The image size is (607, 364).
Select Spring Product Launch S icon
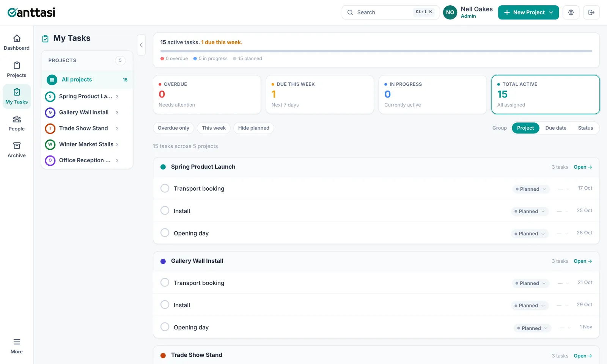click(50, 97)
